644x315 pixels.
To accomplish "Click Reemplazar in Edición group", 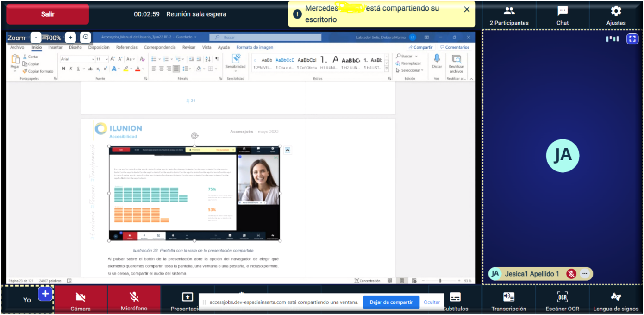I will click(408, 63).
